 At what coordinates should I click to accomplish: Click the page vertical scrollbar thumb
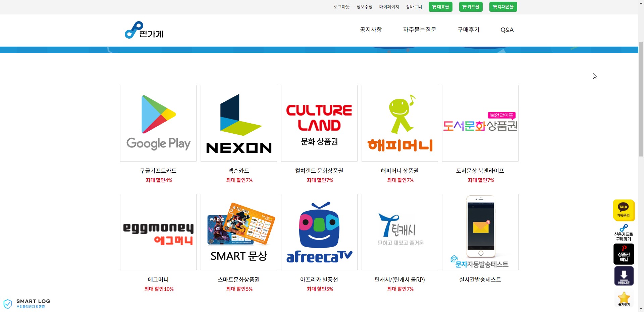(641, 99)
